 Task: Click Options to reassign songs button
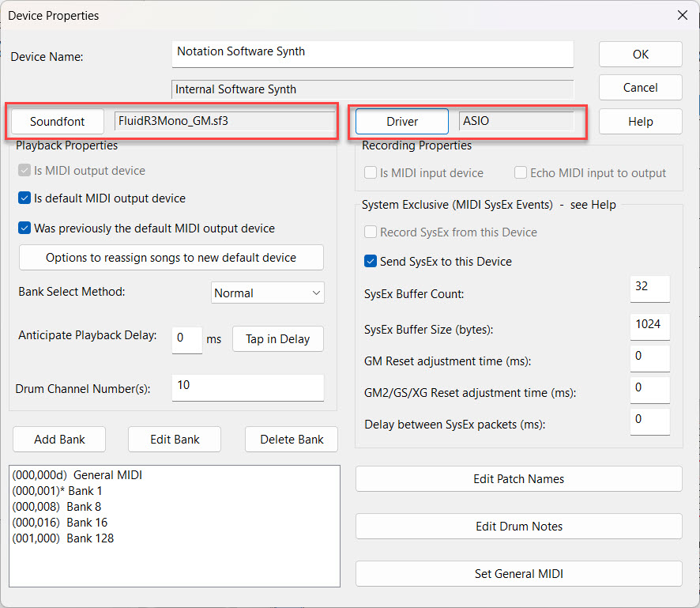pyautogui.click(x=171, y=258)
